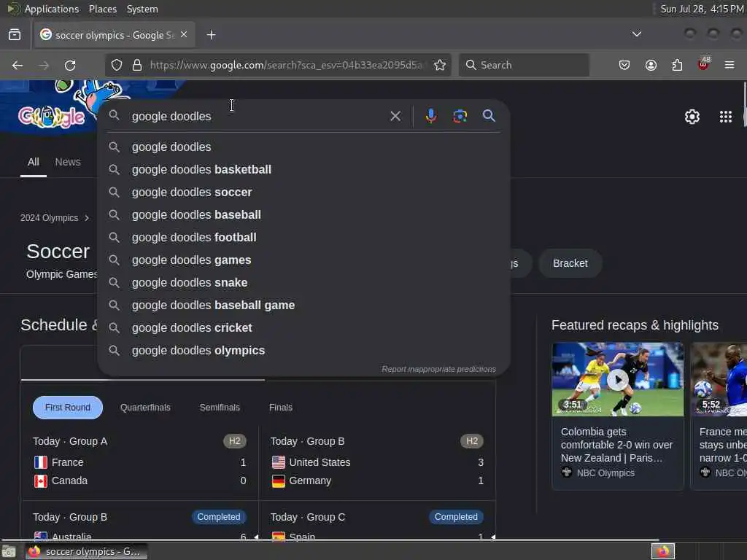Image resolution: width=747 pixels, height=560 pixels.
Task: Click the Firefox toolbar Search field
Action: [524, 65]
